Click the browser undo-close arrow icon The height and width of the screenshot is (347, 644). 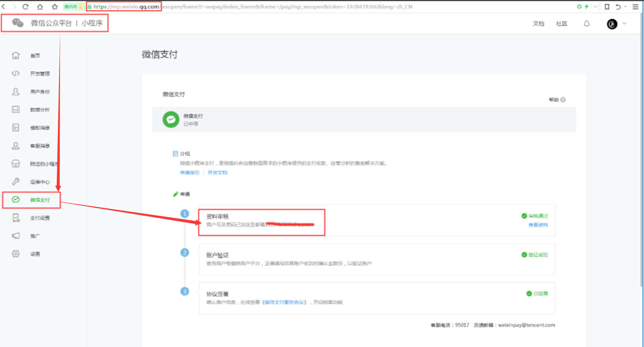618,7
